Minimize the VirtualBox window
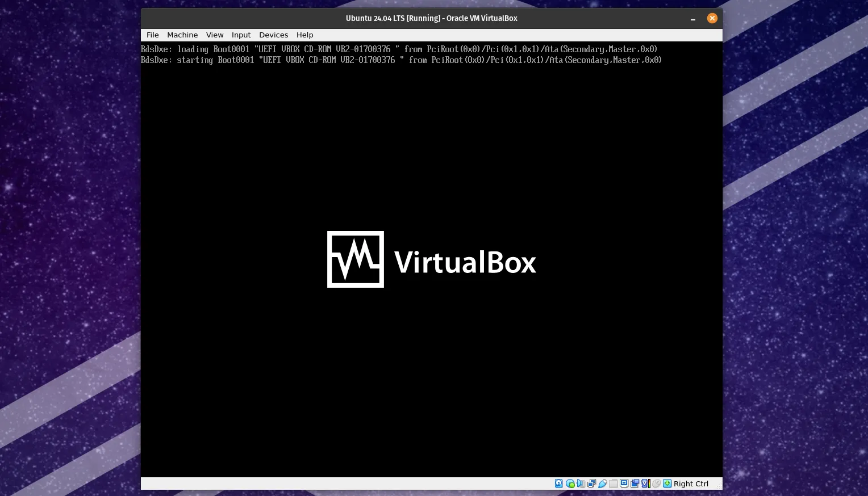The height and width of the screenshot is (496, 868). point(692,18)
